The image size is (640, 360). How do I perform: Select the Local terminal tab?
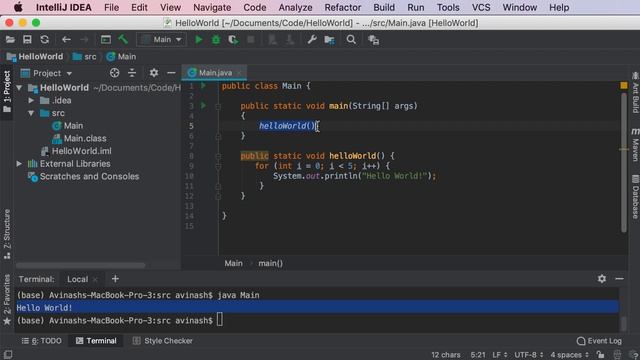78,279
